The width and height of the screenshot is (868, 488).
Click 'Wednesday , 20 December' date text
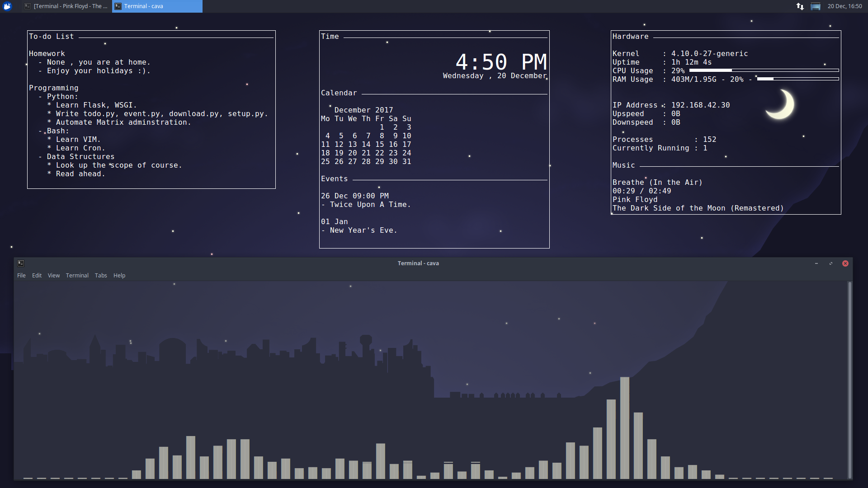pos(495,76)
